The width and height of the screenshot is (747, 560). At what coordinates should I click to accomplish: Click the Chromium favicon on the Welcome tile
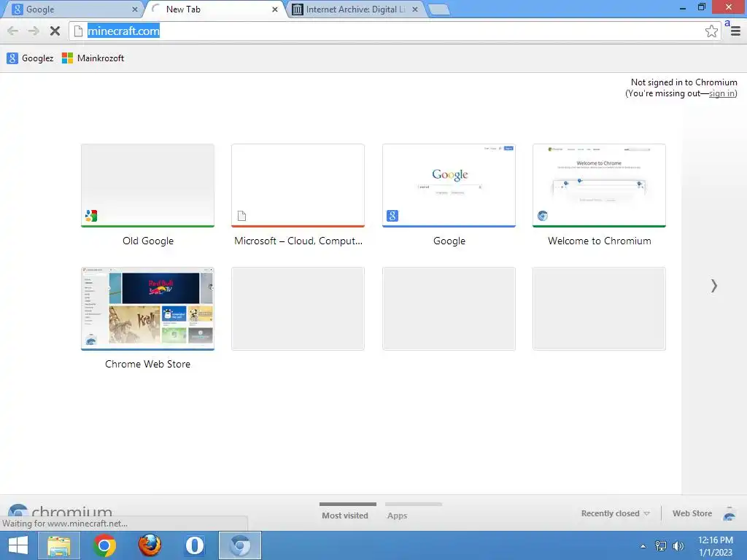pyautogui.click(x=543, y=216)
